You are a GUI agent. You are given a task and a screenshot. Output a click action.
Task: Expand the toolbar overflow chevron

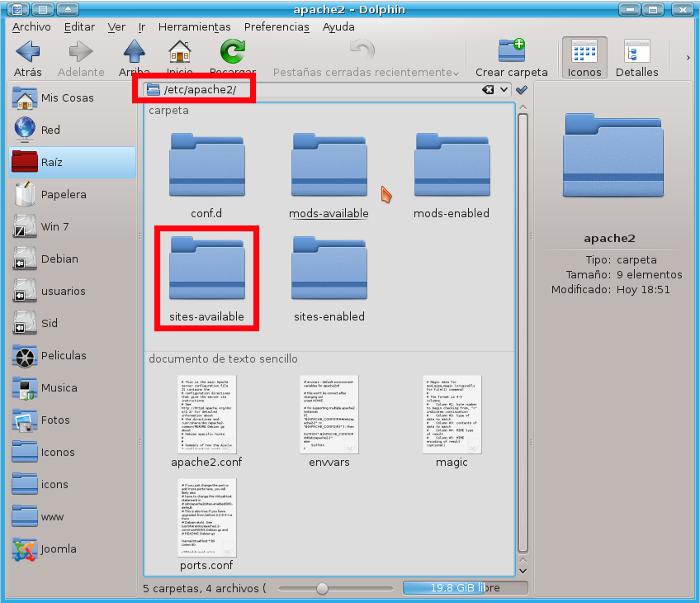tap(688, 58)
